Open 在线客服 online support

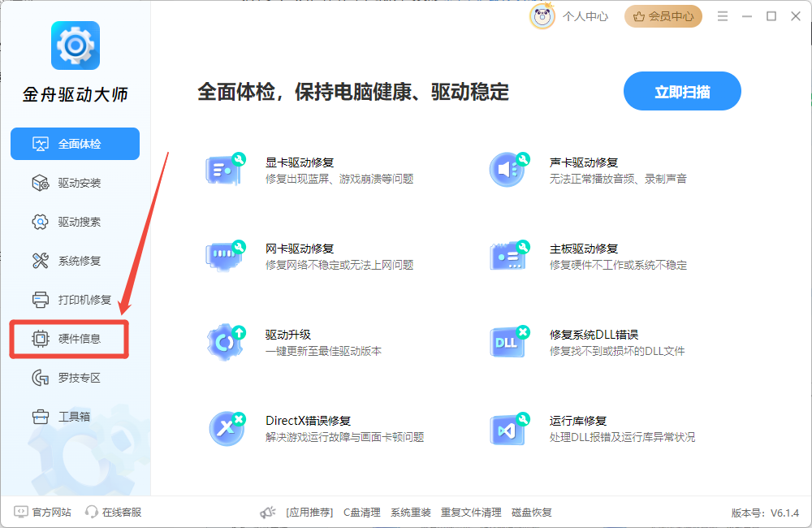pos(114,512)
